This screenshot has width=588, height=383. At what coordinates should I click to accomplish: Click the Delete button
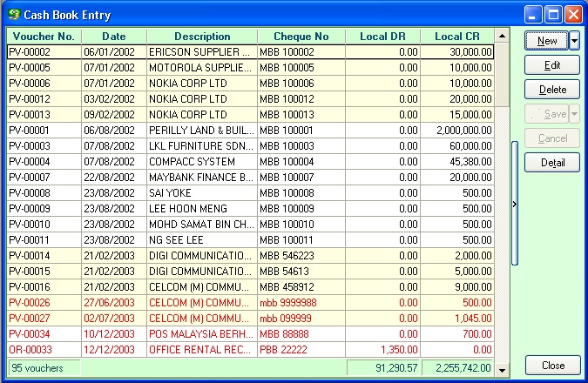pos(552,90)
